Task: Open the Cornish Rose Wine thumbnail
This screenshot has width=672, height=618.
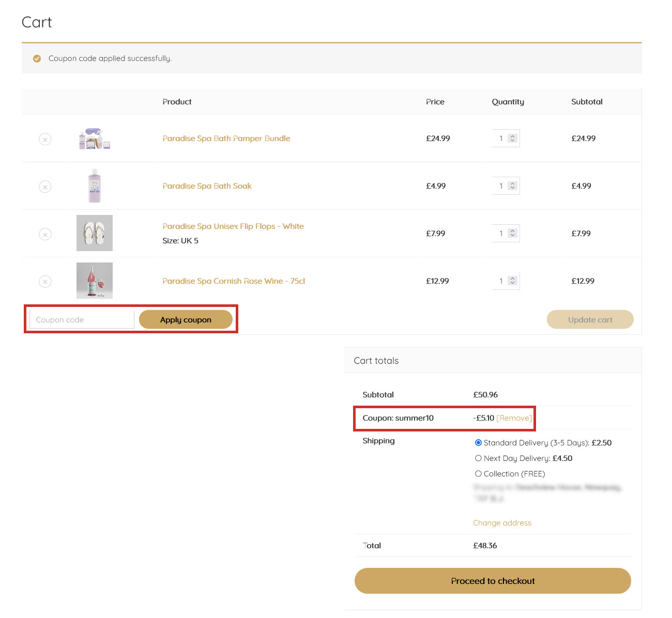Action: click(95, 281)
